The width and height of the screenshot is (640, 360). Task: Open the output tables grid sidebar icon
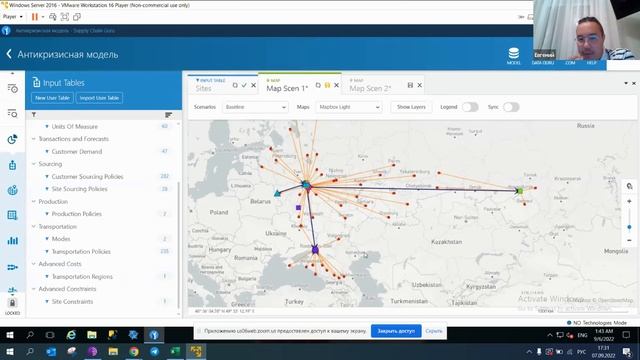(12, 216)
